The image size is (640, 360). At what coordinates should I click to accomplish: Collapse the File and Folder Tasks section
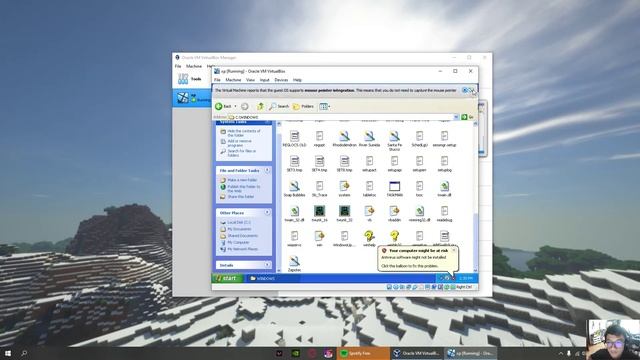click(267, 170)
